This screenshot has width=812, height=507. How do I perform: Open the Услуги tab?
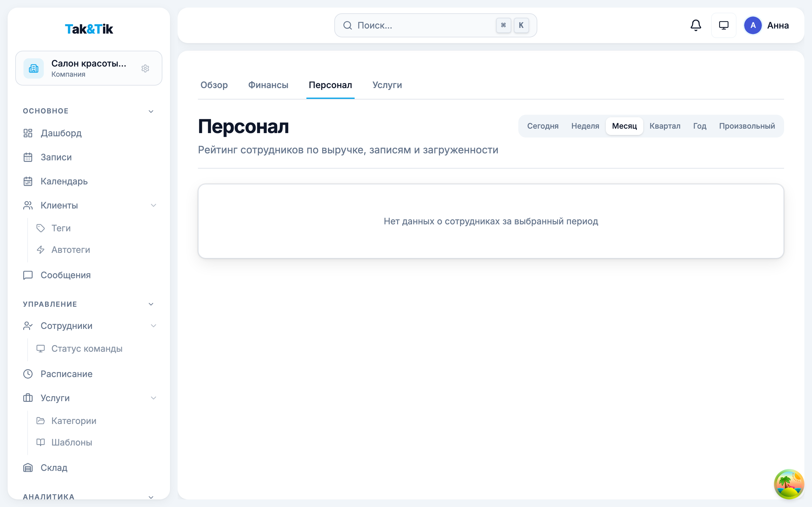point(387,85)
